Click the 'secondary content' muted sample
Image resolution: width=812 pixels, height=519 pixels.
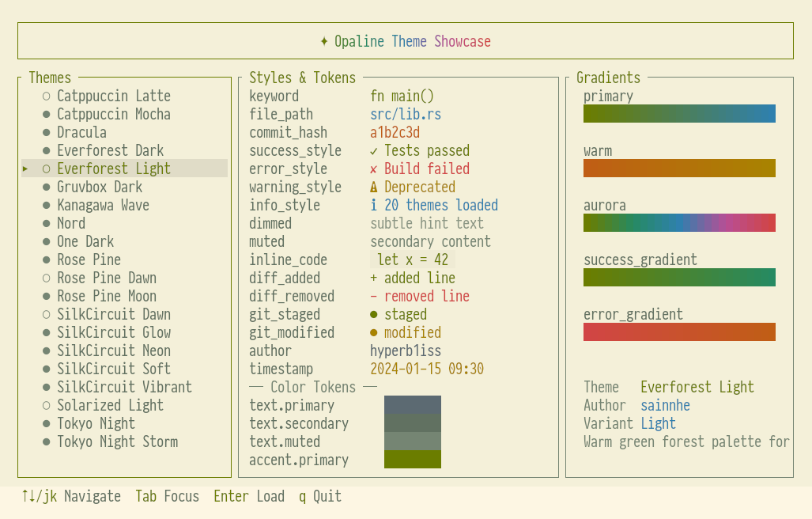pyautogui.click(x=430, y=241)
